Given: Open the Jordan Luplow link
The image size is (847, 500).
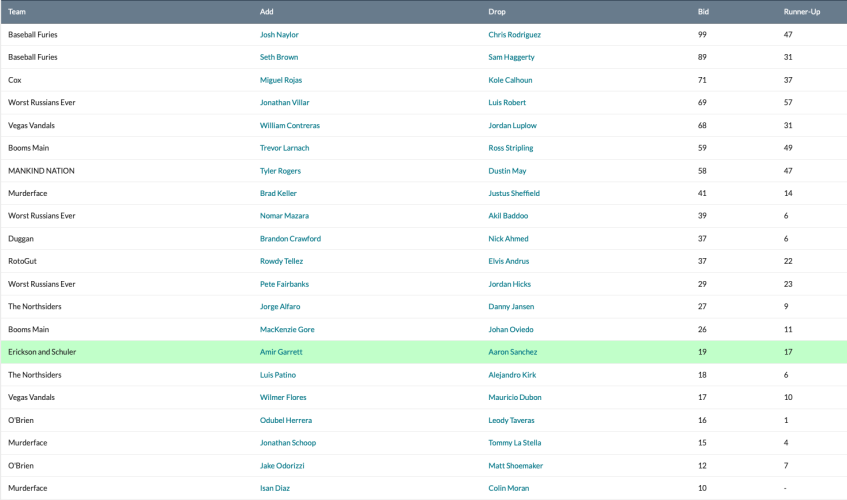Looking at the screenshot, I should pos(512,125).
